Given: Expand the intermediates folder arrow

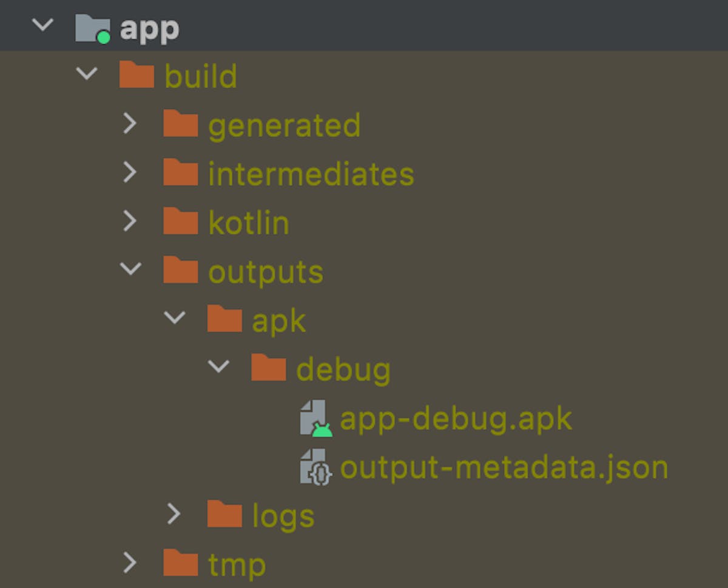Looking at the screenshot, I should 130,173.
